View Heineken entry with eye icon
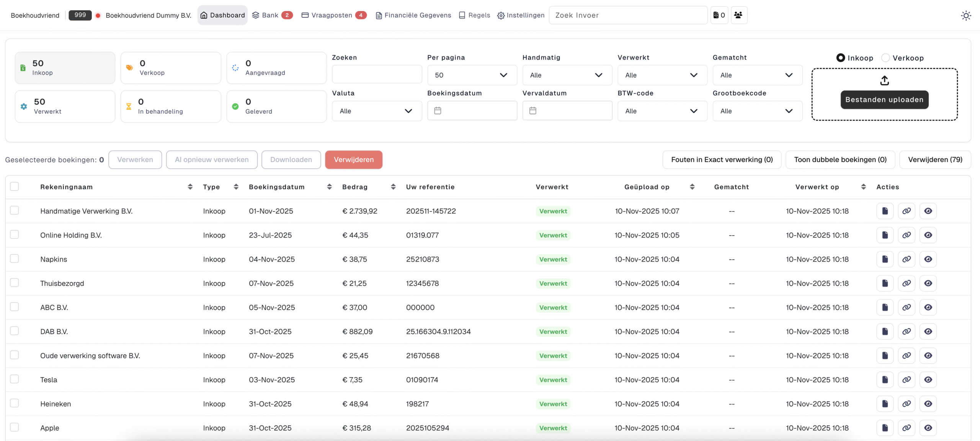The image size is (980, 441). [928, 404]
